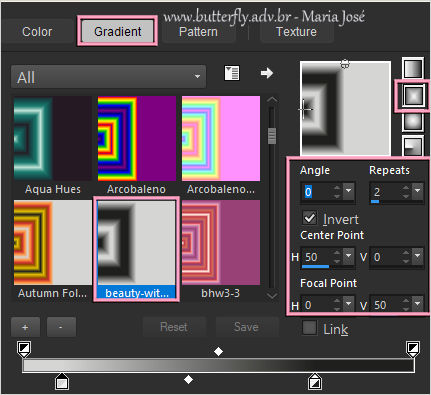431x395 pixels.
Task: Select the pastel Arcobaleno... gradient thumbnail
Action: point(221,138)
